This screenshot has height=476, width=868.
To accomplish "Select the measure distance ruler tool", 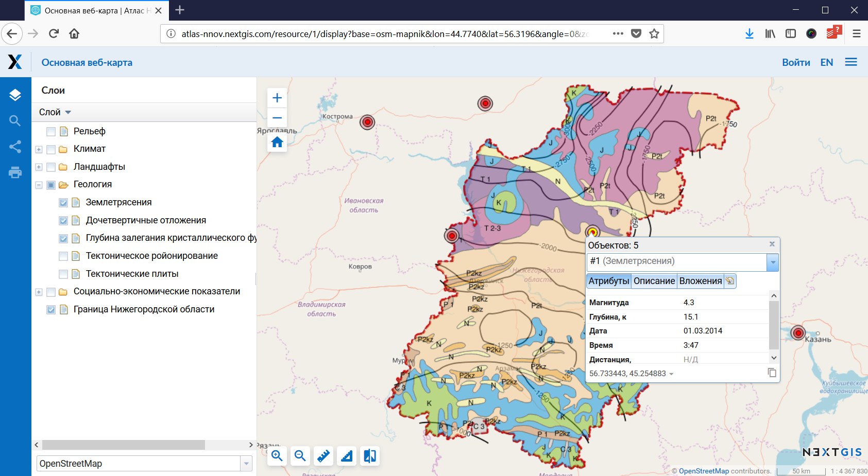I will point(324,456).
